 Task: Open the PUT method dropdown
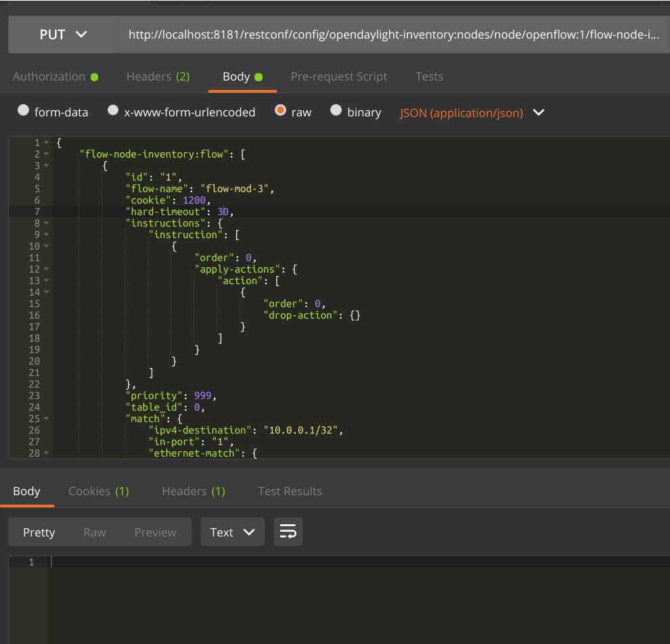coord(63,34)
